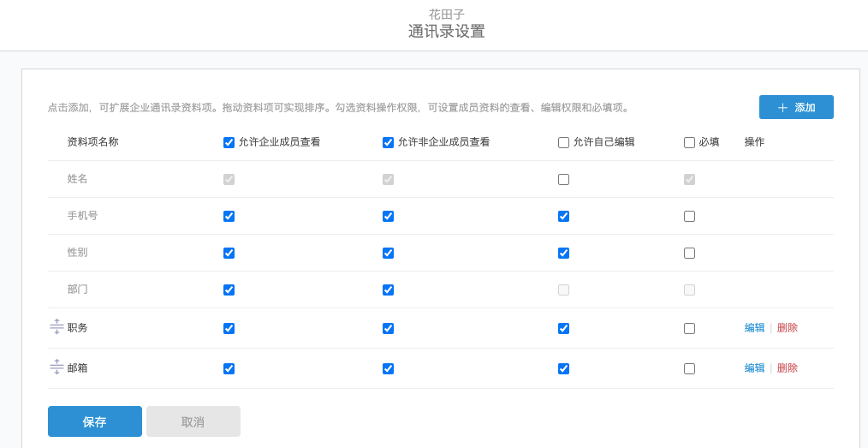
Task: Click the 通讯录设置 page title
Action: coord(447,31)
